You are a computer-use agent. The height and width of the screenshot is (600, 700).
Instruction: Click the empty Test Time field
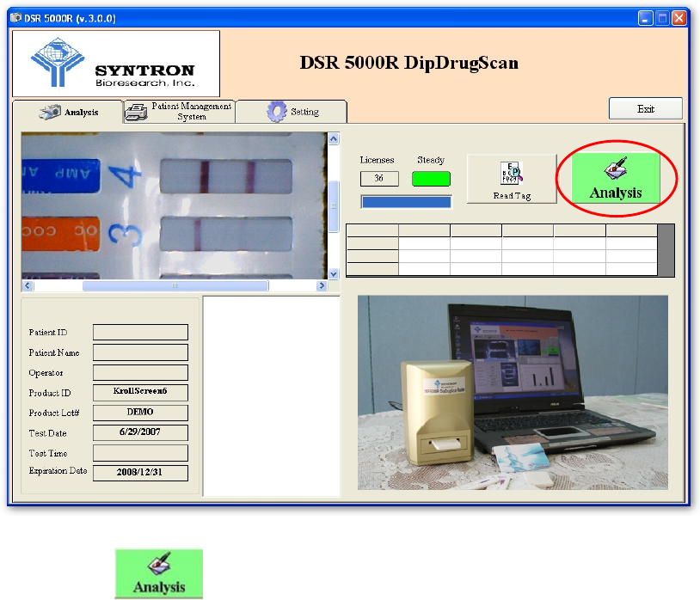(141, 453)
